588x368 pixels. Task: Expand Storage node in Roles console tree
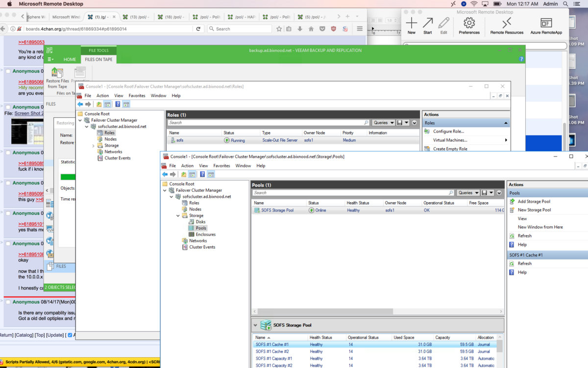coord(93,146)
